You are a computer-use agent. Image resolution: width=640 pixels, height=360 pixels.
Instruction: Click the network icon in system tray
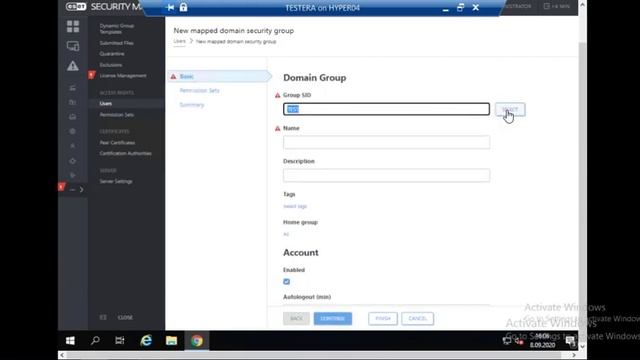click(507, 341)
